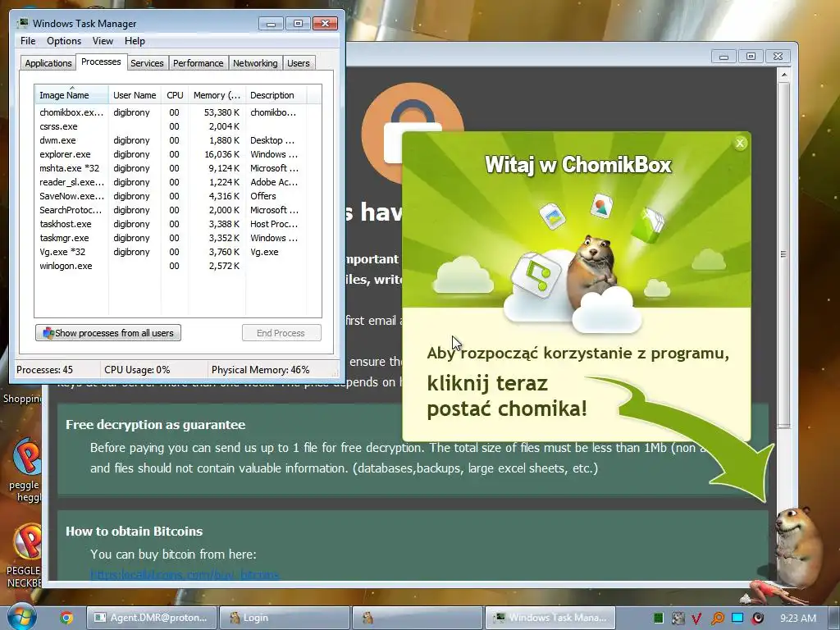Click the scroll-up arrow of ransom window
Viewport: 840px width, 630px height.
[783, 75]
